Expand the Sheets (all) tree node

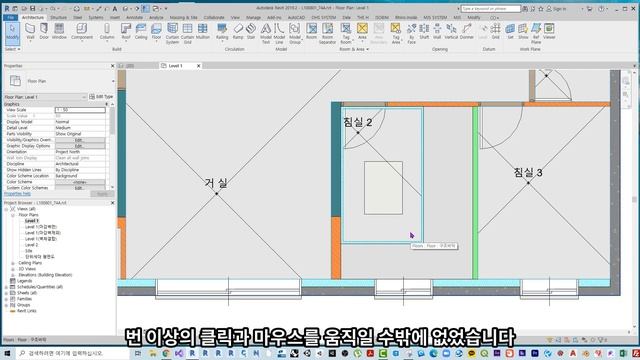click(x=7, y=293)
